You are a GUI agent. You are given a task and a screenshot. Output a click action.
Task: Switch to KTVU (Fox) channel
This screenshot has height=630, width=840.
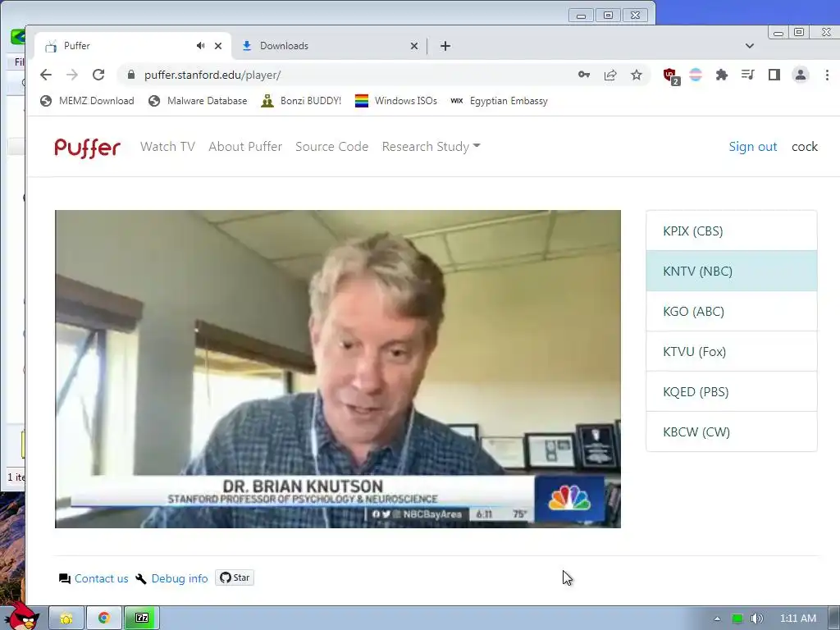(x=731, y=351)
